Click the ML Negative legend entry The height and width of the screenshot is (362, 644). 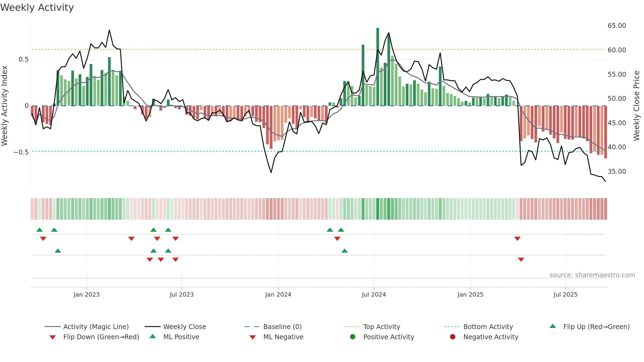[x=276, y=337]
